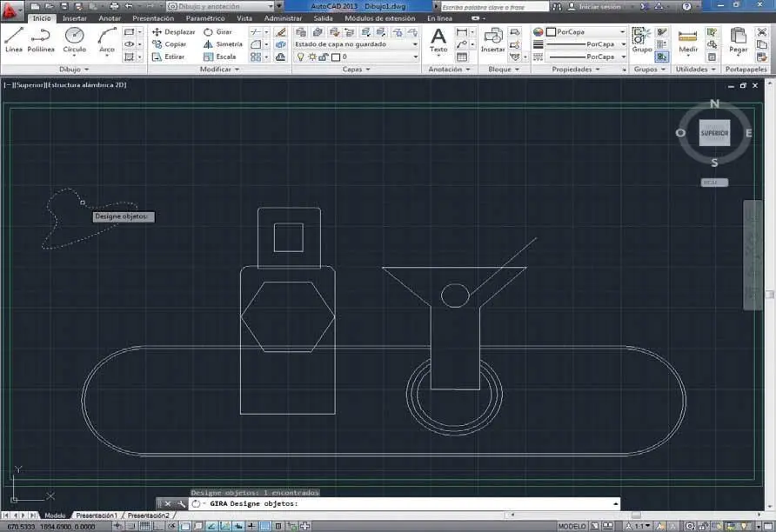Open the layer '0' dropdown list

click(x=357, y=57)
